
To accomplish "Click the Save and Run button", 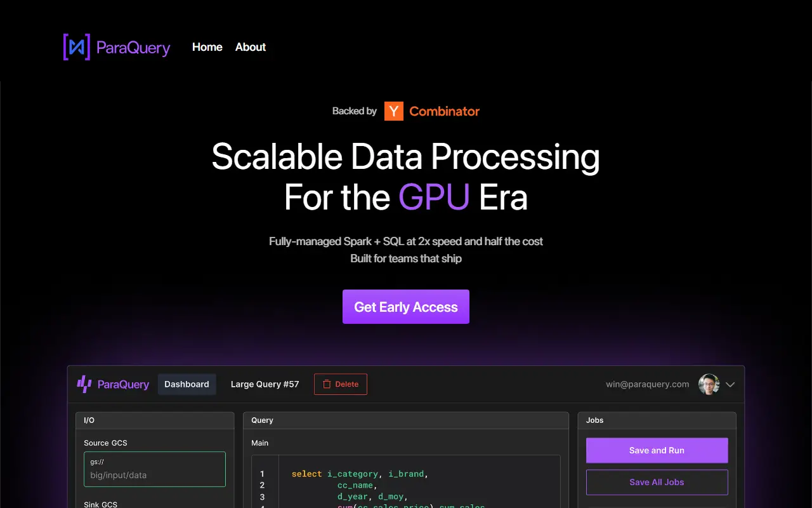I will click(657, 450).
